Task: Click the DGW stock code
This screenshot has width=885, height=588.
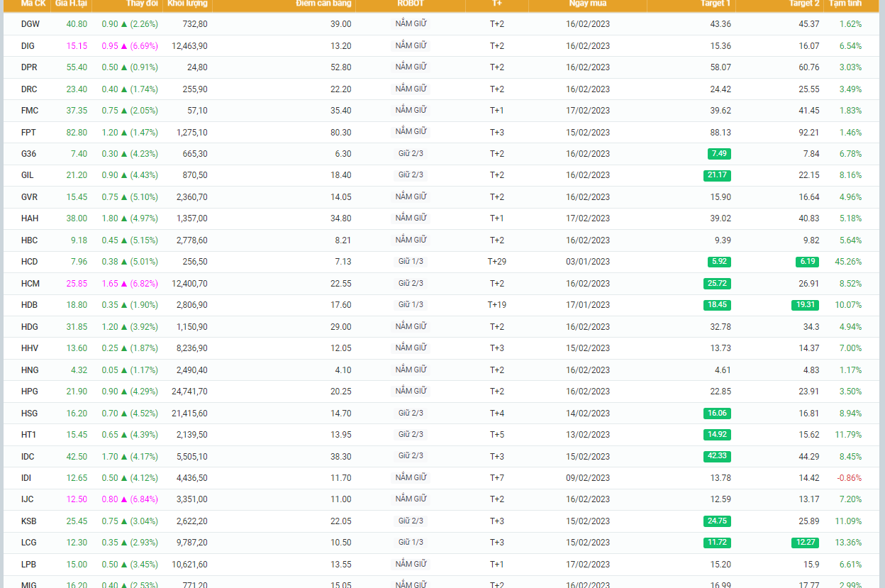Action: [30, 24]
